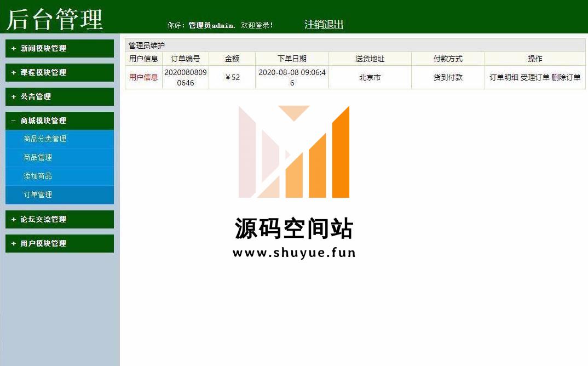The height and width of the screenshot is (366, 588).
Task: Click the 订单编号 column header
Action: 186,59
